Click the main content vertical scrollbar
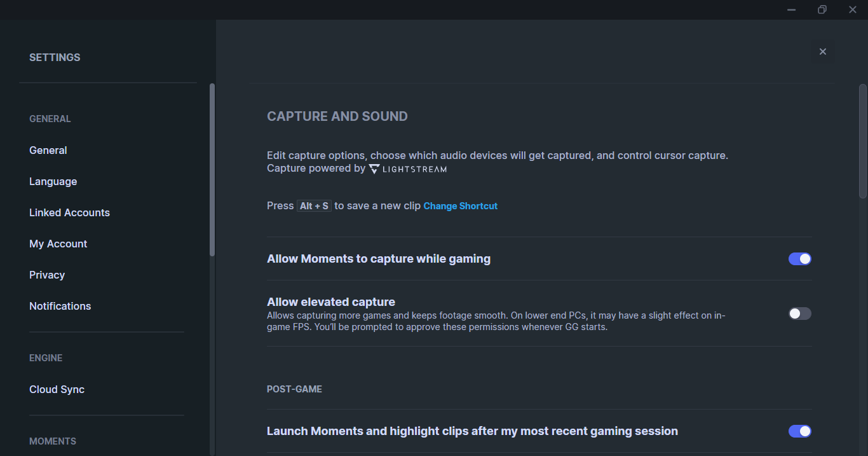Image resolution: width=868 pixels, height=456 pixels. [862, 141]
